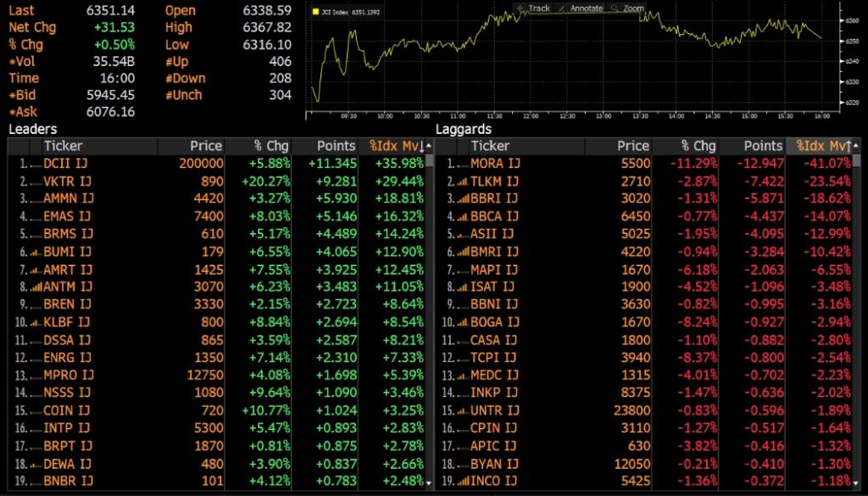Open the MORA IJ laggard ticker
Screen dimensions: 868x496
(495, 164)
